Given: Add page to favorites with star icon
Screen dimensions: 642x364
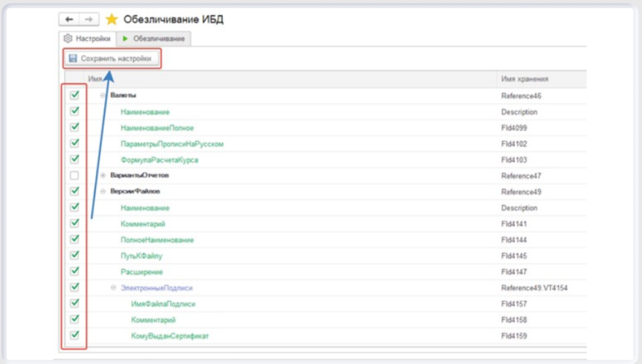Looking at the screenshot, I should pyautogui.click(x=112, y=19).
